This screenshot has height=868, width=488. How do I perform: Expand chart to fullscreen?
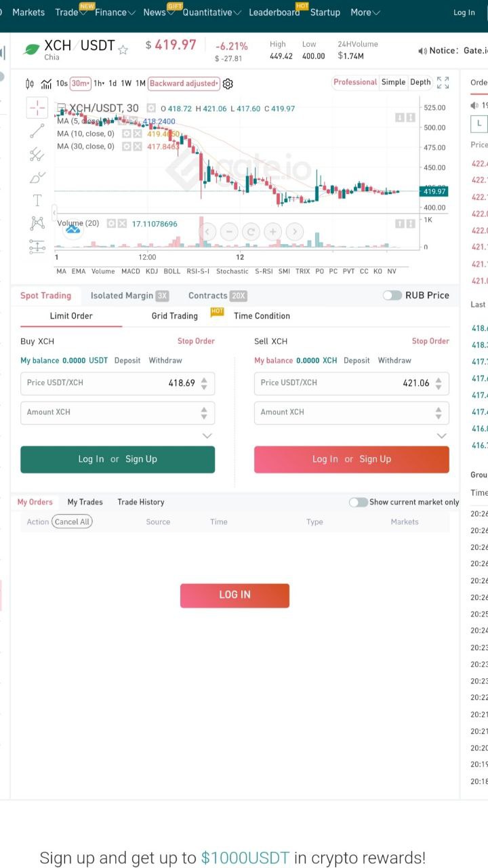click(443, 83)
